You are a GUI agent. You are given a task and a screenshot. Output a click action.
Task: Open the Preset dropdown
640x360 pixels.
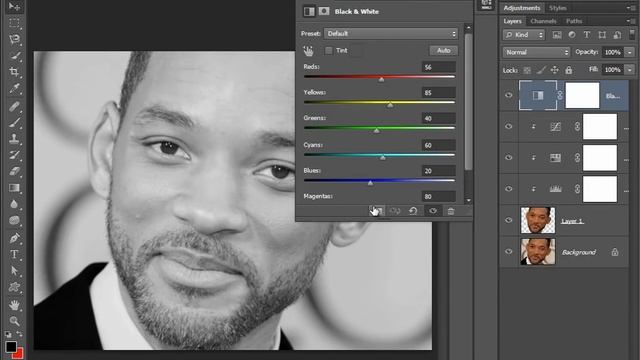[x=391, y=33]
